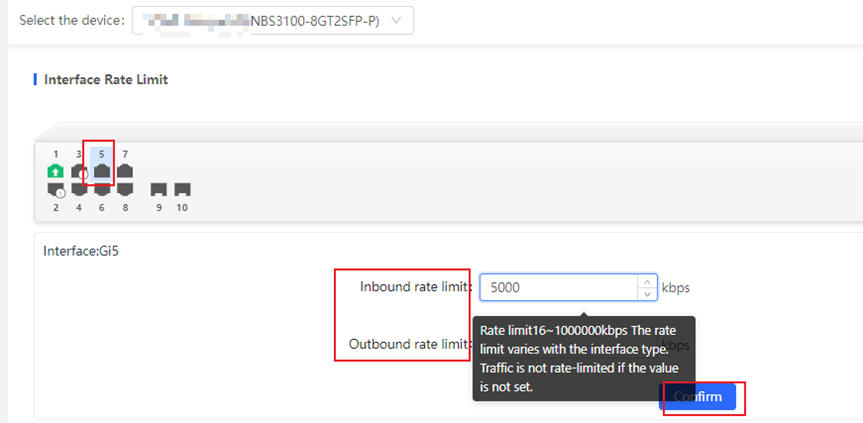
Task: Select SFP port 9 icon
Action: [158, 189]
